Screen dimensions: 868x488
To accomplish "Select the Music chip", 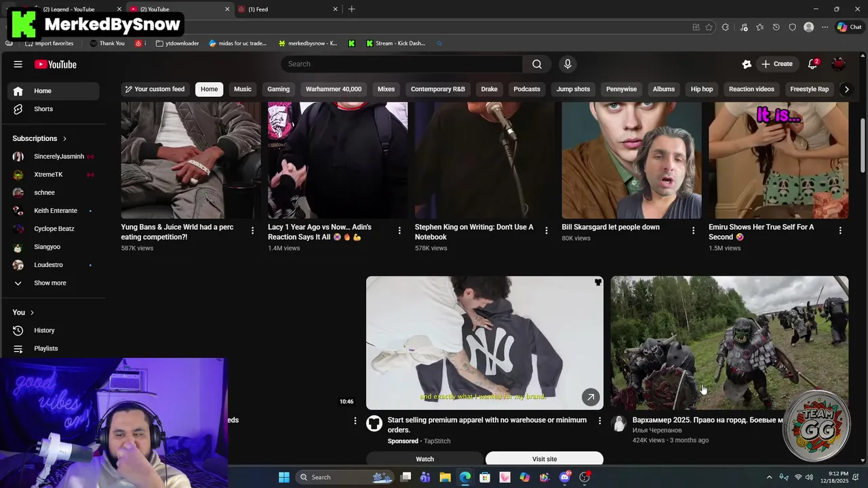I will 243,89.
